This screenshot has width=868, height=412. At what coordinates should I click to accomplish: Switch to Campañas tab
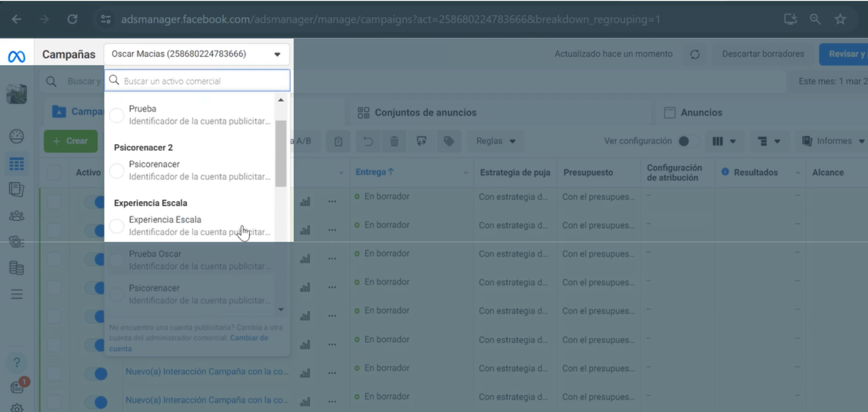pos(77,112)
